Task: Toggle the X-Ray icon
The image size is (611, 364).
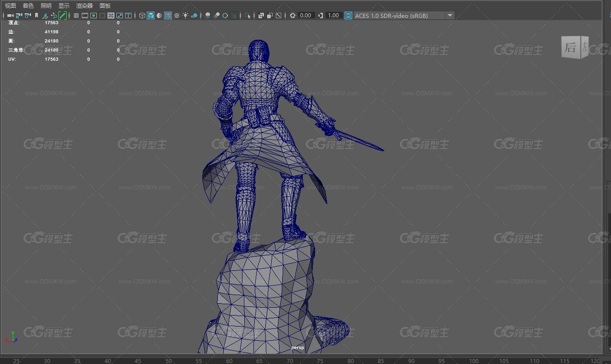Action: [261, 16]
